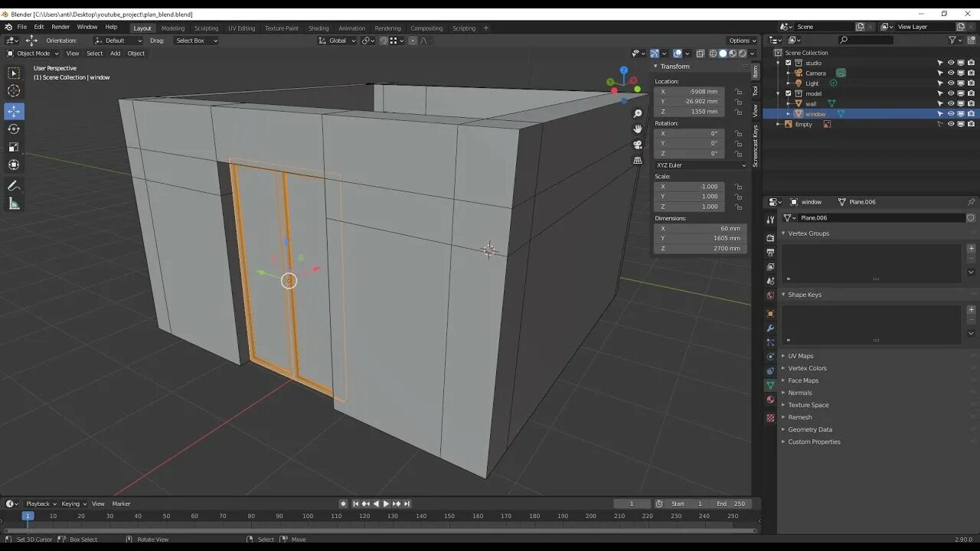The width and height of the screenshot is (980, 551).
Task: Open the Modifier wrench properties tab
Action: [770, 328]
